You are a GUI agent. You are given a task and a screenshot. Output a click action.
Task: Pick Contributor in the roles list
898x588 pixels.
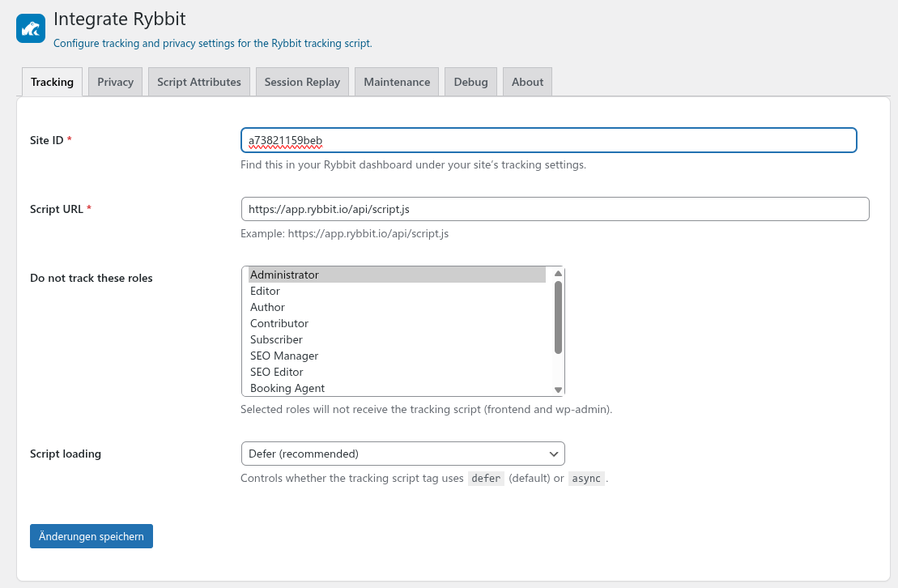pos(397,323)
